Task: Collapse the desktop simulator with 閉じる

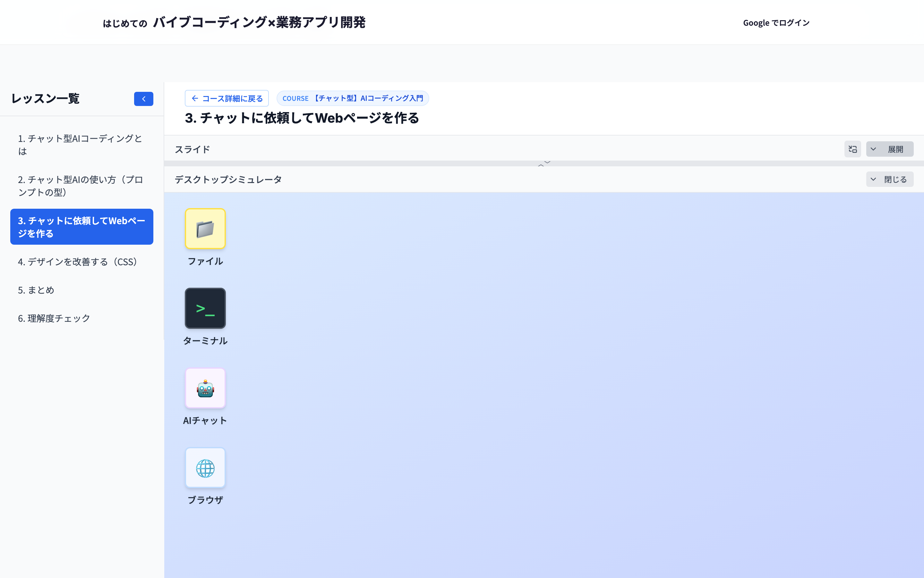Action: (890, 179)
